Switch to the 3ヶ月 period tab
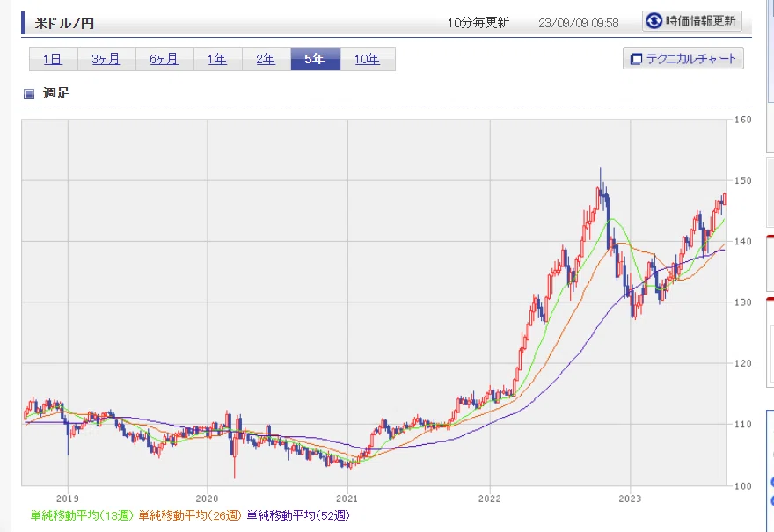The image size is (774, 532). click(x=106, y=59)
